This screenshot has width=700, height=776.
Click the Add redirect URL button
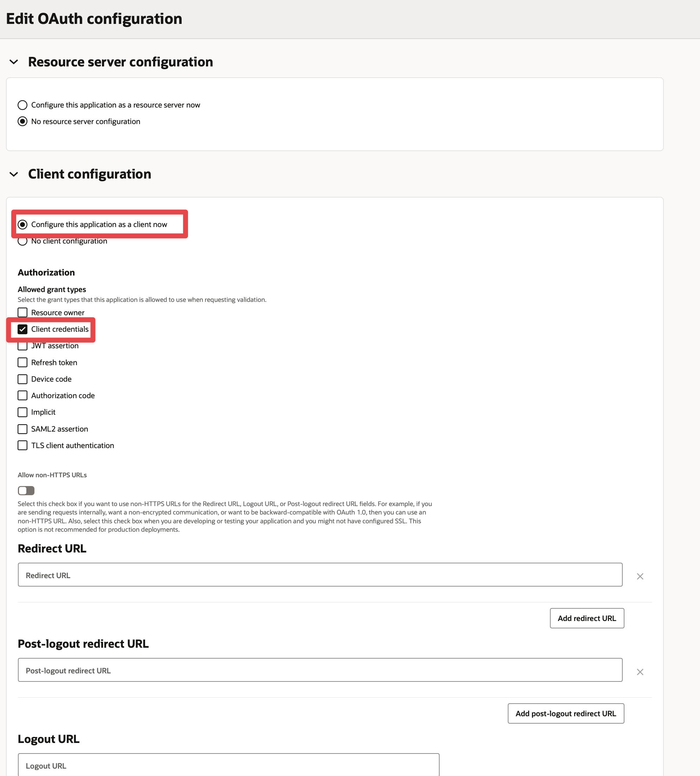(586, 618)
